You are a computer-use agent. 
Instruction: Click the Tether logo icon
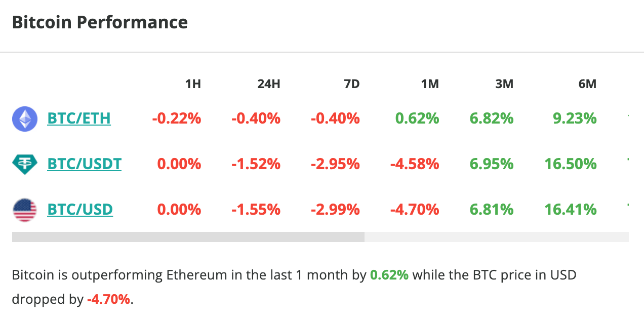pos(25,164)
